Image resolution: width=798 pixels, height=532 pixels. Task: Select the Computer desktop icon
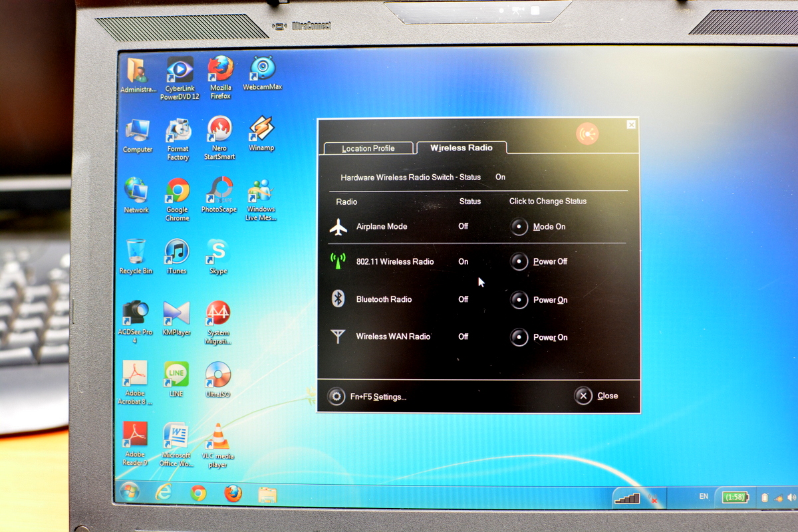tap(138, 136)
